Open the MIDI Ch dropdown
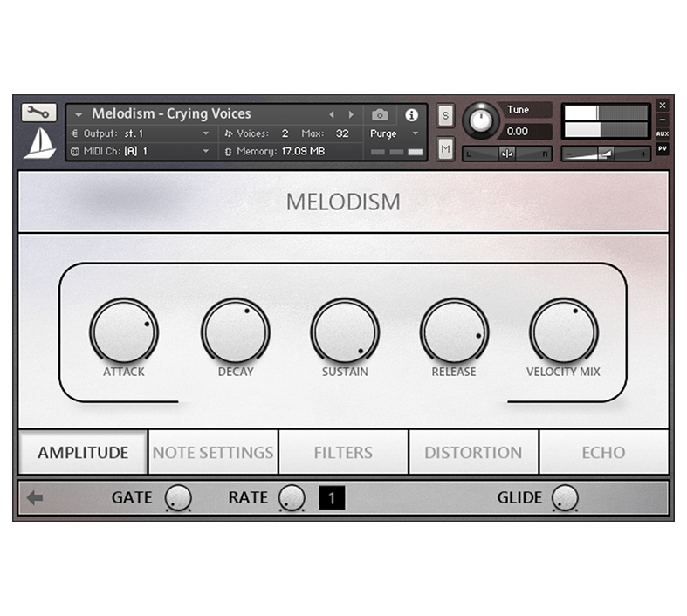The width and height of the screenshot is (687, 616). tap(205, 152)
